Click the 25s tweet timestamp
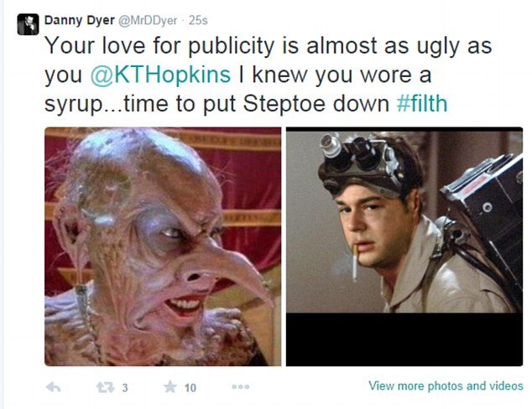532x409 pixels. click(198, 20)
